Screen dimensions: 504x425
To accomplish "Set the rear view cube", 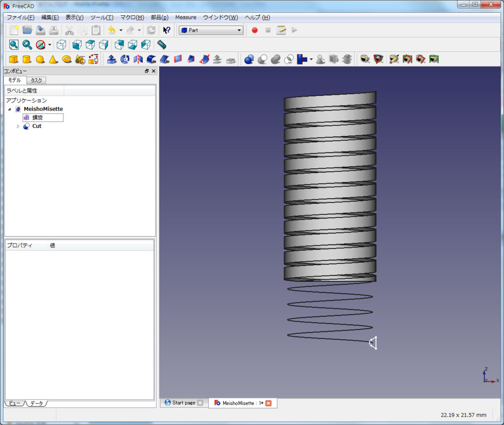I will (x=119, y=45).
